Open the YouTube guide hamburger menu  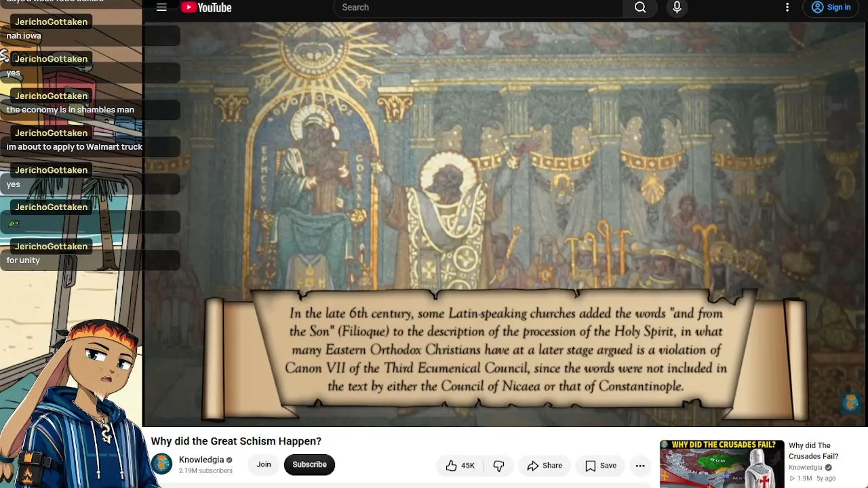coord(161,7)
